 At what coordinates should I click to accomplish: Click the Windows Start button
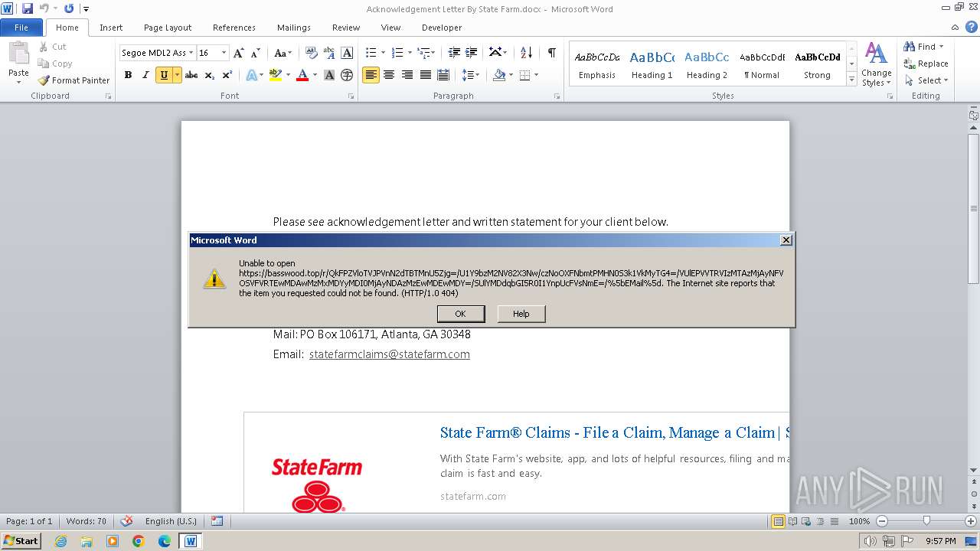click(21, 541)
